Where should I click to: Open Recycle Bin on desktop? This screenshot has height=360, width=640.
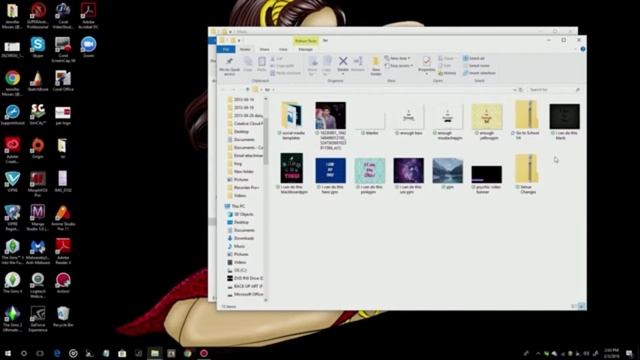(63, 317)
